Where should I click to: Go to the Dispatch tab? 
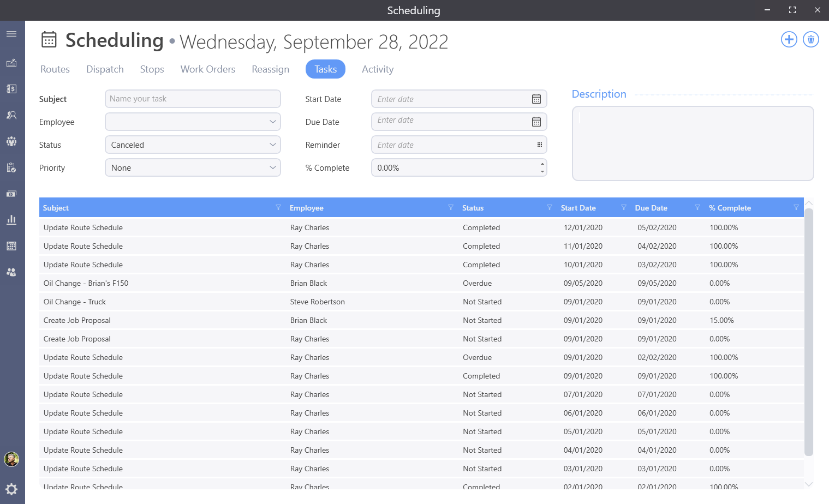point(105,69)
